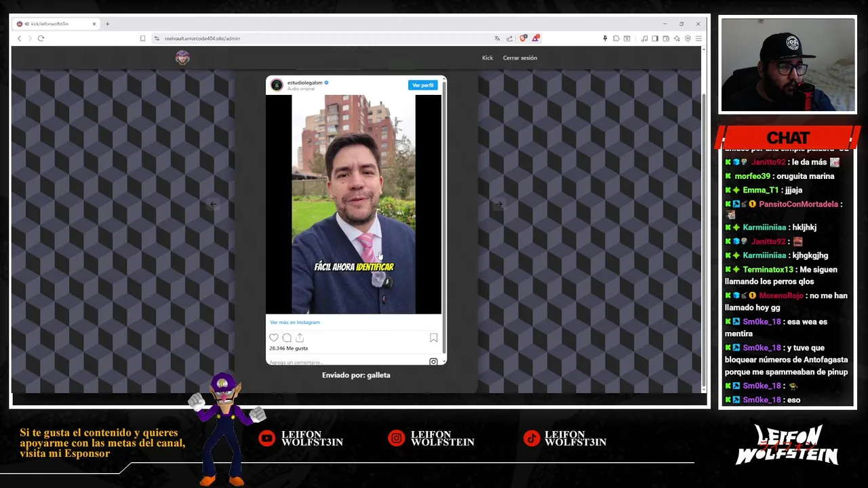Click the Emma_T1 chat username
Image resolution: width=868 pixels, height=488 pixels.
761,190
